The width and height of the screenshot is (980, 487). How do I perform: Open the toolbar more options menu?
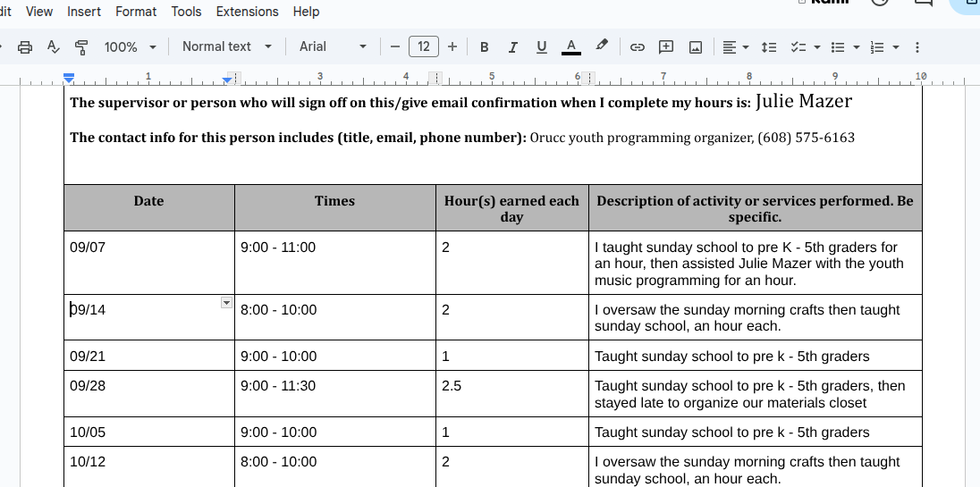[x=917, y=46]
